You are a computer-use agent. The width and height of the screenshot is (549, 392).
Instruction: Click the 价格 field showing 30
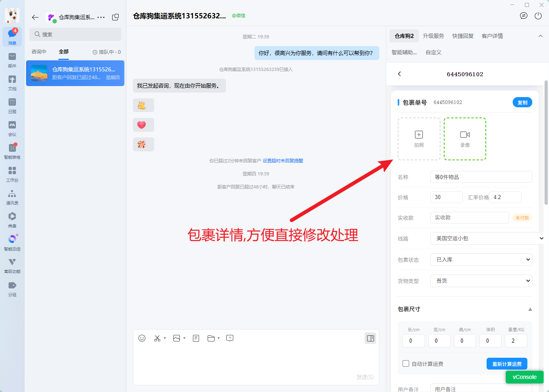447,197
